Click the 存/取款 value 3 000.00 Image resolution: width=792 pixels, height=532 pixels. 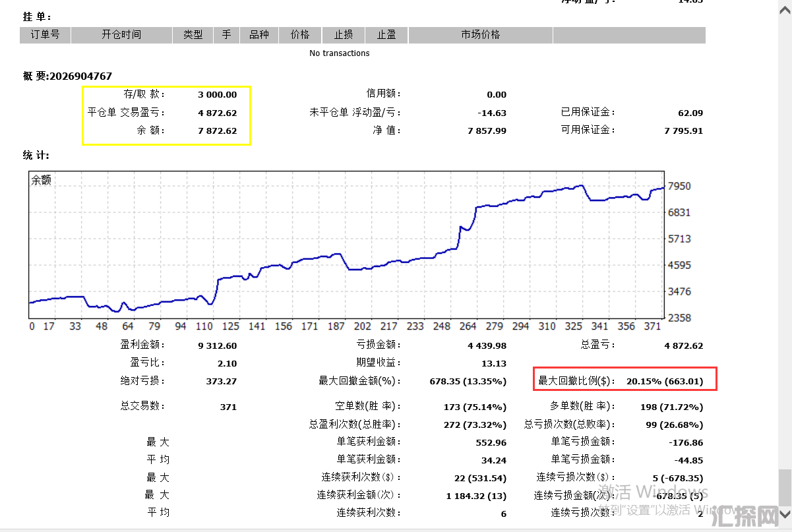point(217,95)
